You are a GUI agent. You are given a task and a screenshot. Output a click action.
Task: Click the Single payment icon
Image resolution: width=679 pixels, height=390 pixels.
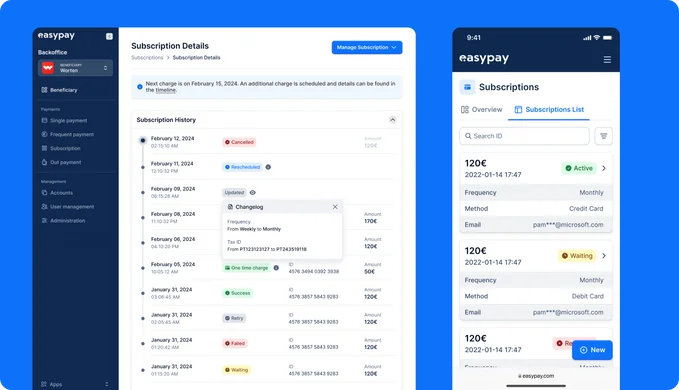[x=44, y=120]
